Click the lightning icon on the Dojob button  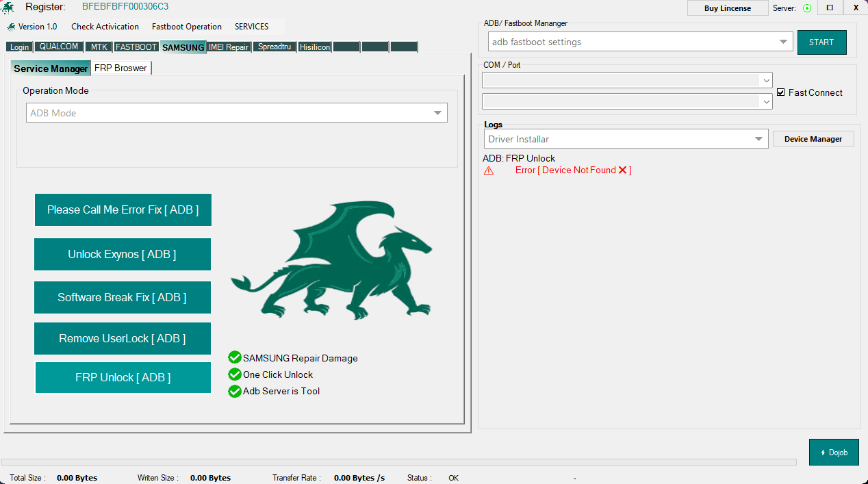click(x=823, y=452)
